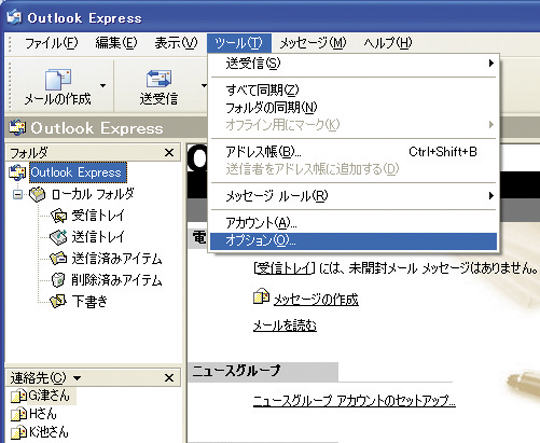Choose アドレス帳(B)... menu entry
Screen dimensions: 540x443
(x=353, y=152)
